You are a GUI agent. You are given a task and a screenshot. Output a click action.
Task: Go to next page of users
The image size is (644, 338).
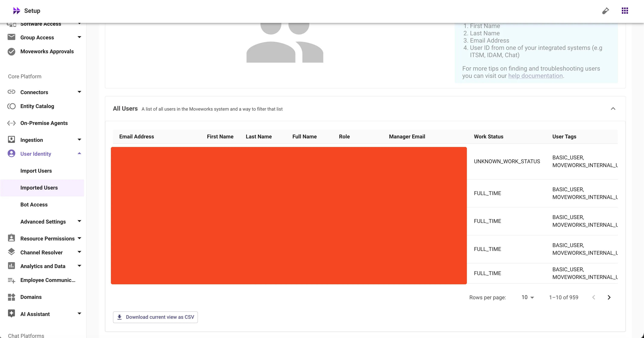click(x=609, y=297)
